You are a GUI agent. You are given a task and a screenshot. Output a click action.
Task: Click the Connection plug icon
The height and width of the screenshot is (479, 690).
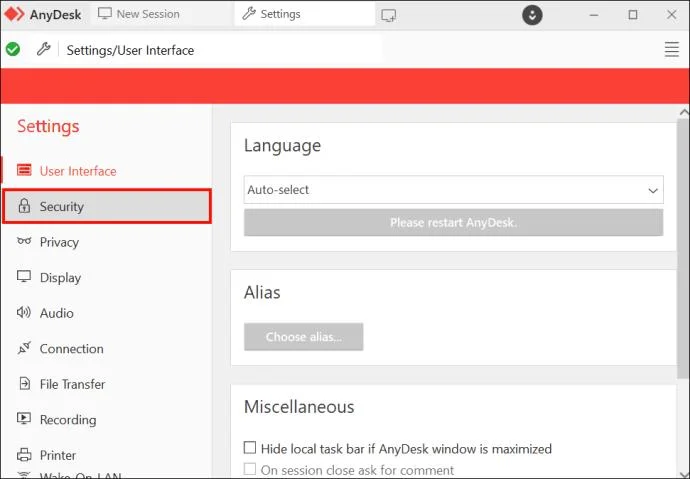point(24,348)
